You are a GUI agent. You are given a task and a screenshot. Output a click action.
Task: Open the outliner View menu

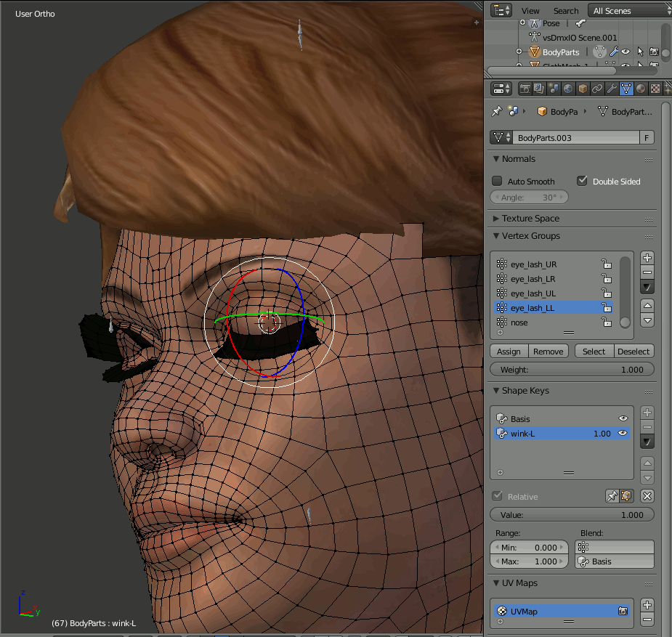[x=530, y=11]
